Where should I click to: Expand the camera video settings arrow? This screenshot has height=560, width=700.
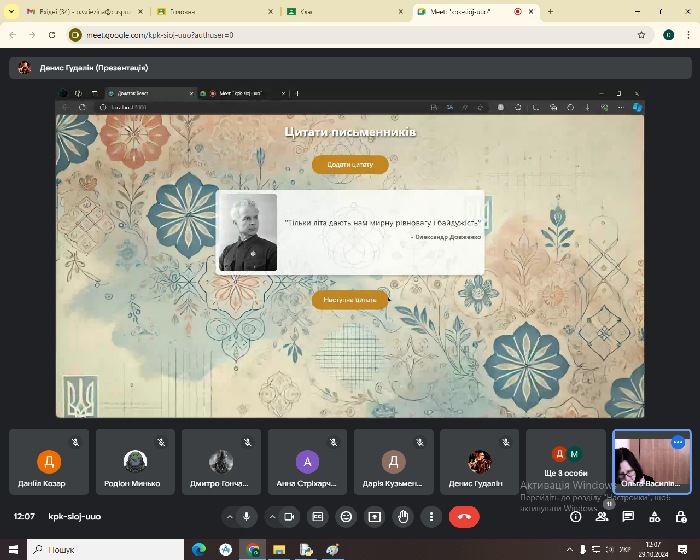tap(272, 517)
